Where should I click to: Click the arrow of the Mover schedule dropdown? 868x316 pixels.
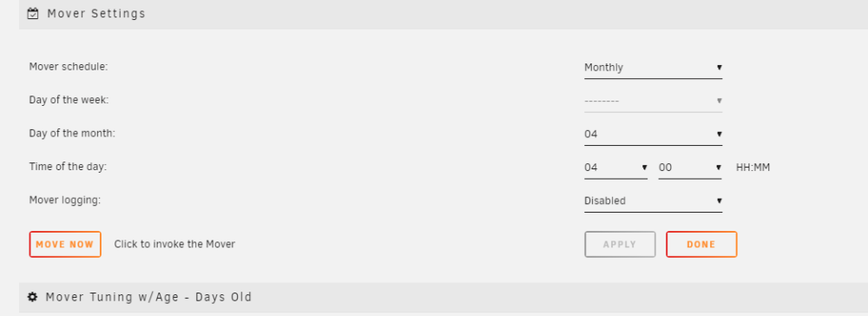click(x=719, y=68)
